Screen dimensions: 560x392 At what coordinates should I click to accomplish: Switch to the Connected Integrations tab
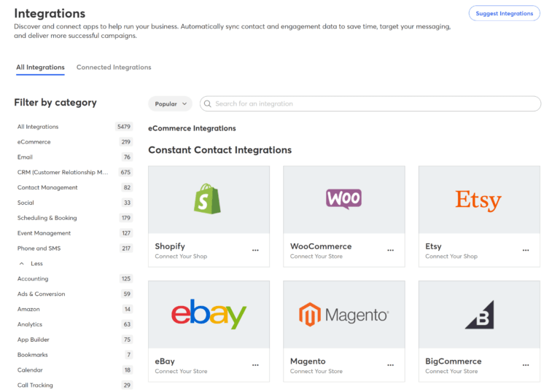pos(114,67)
